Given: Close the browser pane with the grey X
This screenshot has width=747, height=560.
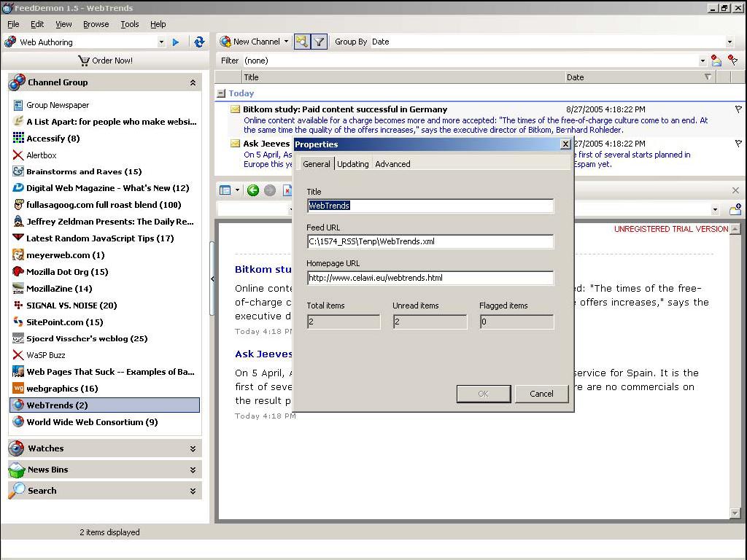Looking at the screenshot, I should click(x=735, y=190).
